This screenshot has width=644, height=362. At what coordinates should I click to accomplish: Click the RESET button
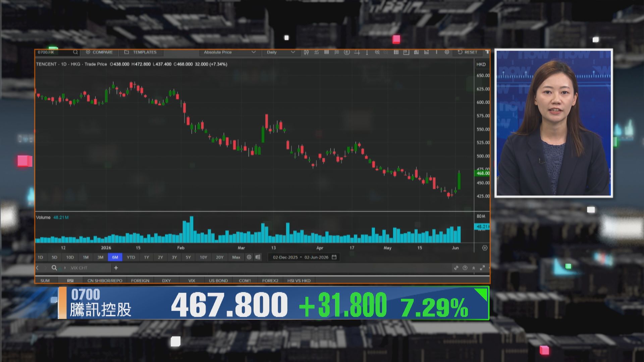click(x=468, y=52)
